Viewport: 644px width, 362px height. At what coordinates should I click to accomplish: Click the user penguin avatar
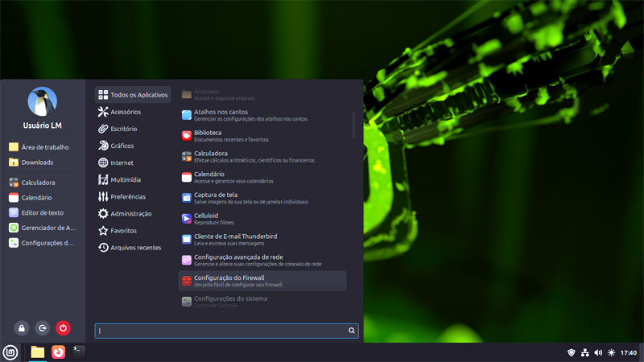pyautogui.click(x=43, y=101)
